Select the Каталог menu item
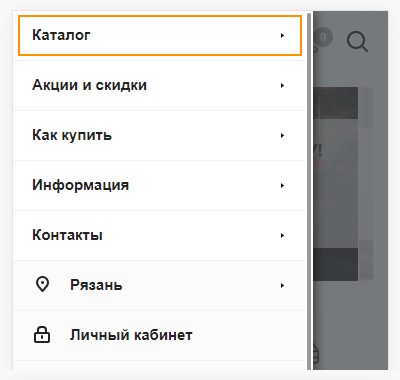Screen dimensions: 400x380 coord(160,35)
